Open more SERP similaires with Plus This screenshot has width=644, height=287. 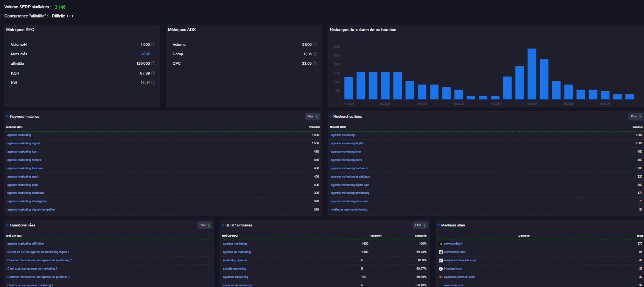click(420, 225)
